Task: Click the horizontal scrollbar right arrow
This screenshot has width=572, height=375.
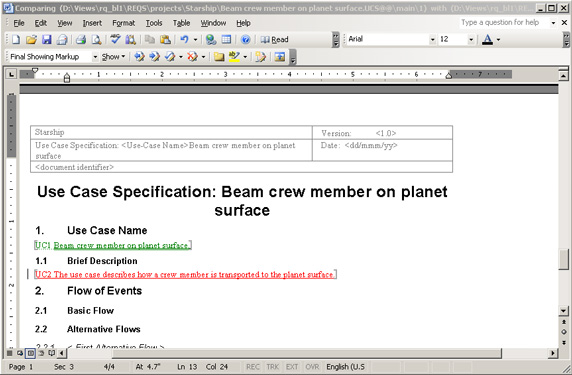Action: point(553,353)
